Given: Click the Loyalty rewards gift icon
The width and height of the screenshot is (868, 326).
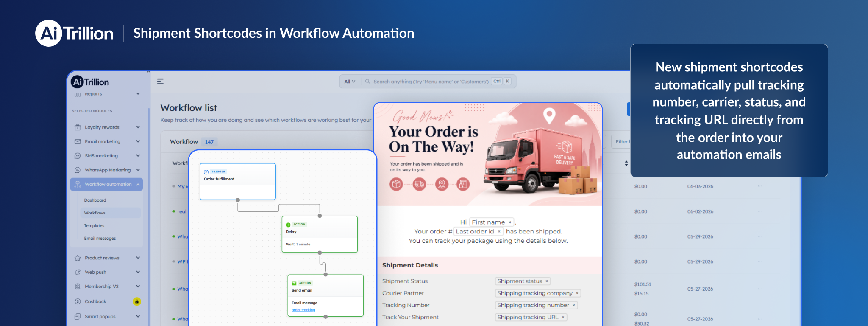Looking at the screenshot, I should (x=78, y=127).
